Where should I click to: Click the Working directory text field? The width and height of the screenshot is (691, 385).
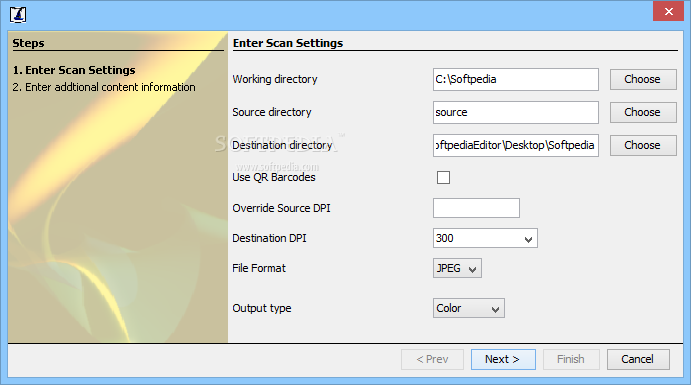point(516,79)
